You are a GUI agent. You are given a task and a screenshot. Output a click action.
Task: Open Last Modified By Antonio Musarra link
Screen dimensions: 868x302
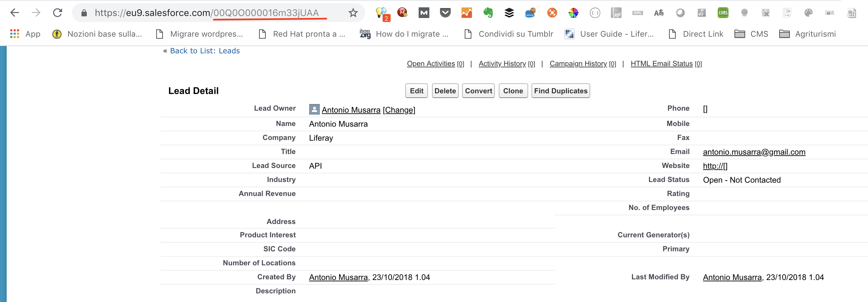click(x=732, y=277)
